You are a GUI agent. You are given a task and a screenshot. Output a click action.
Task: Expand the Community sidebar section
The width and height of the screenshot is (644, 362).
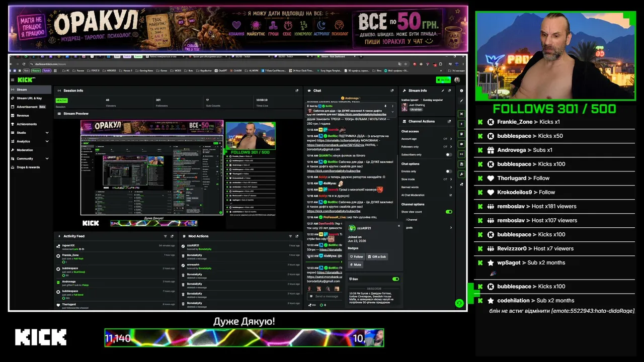47,158
